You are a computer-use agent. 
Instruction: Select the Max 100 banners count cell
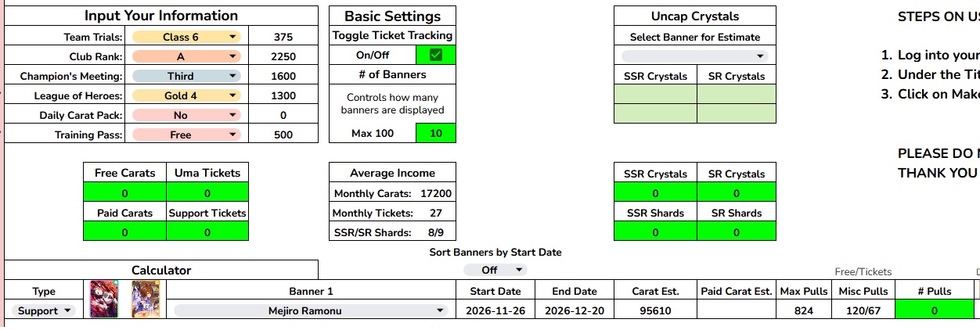pyautogui.click(x=436, y=133)
